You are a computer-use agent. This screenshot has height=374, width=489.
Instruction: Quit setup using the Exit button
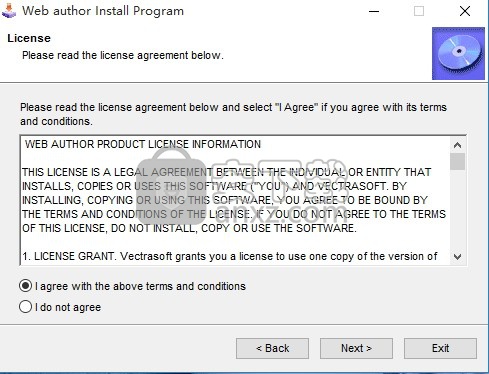(440, 348)
